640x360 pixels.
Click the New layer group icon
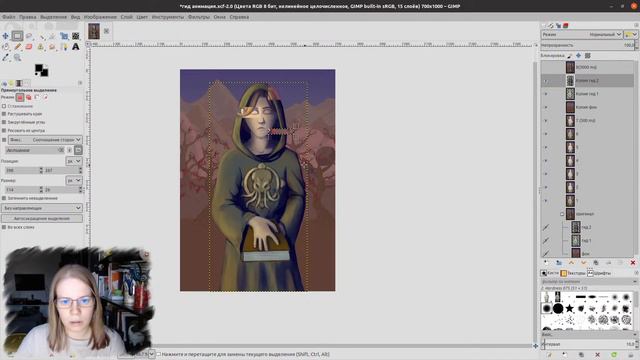559,263
